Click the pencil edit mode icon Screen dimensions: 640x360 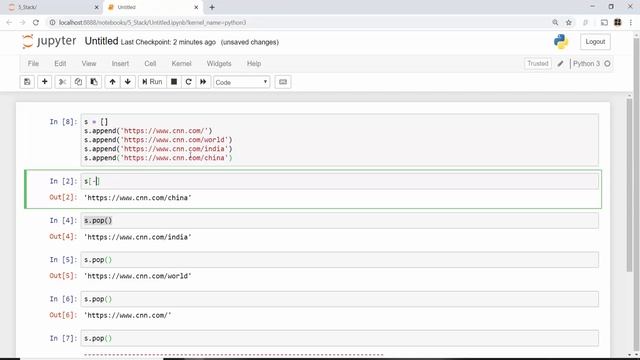560,64
